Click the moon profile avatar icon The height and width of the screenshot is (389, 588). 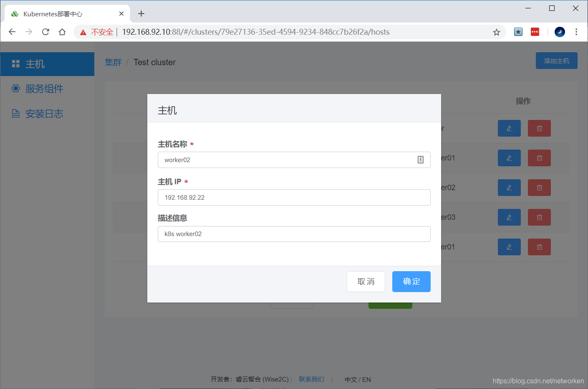tap(560, 32)
